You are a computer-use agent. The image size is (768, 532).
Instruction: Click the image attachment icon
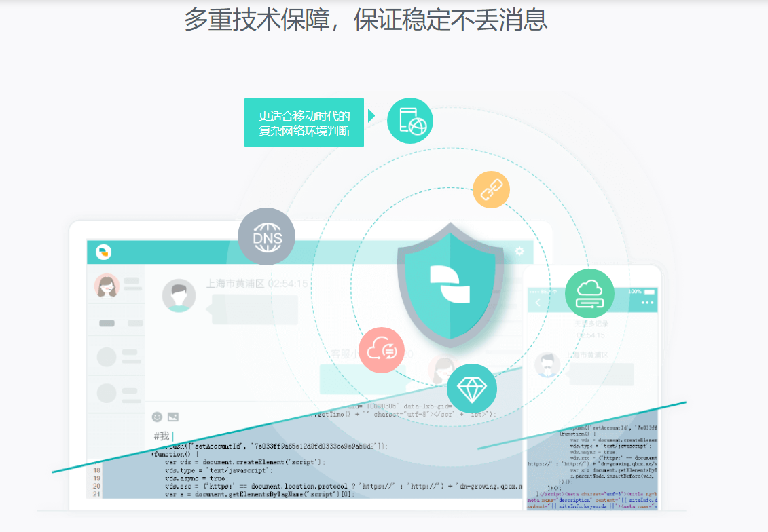click(173, 417)
